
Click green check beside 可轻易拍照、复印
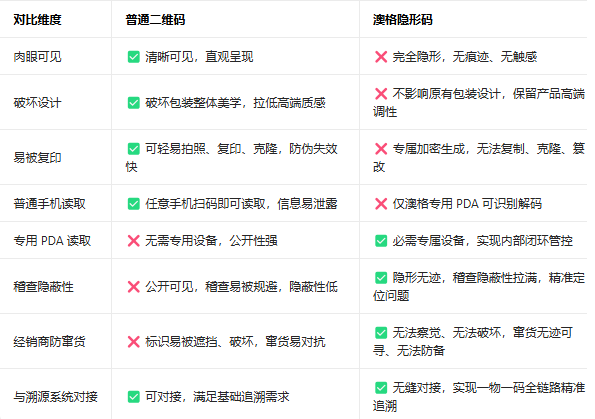coord(134,149)
